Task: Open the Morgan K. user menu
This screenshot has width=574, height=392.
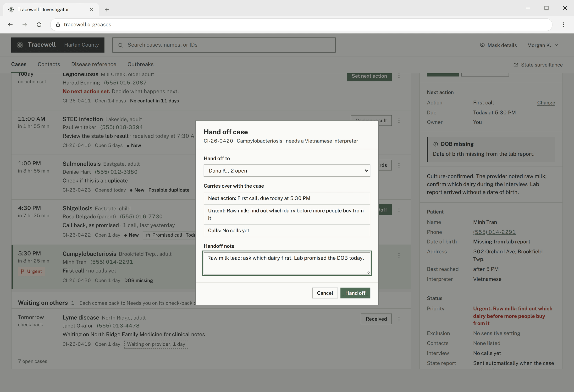Action: (543, 45)
